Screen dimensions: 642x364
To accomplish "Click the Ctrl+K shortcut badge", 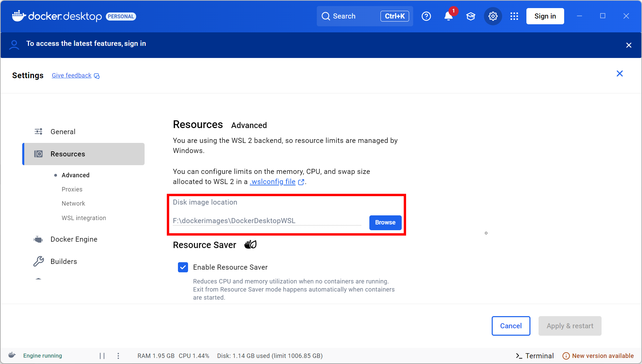I will (395, 16).
